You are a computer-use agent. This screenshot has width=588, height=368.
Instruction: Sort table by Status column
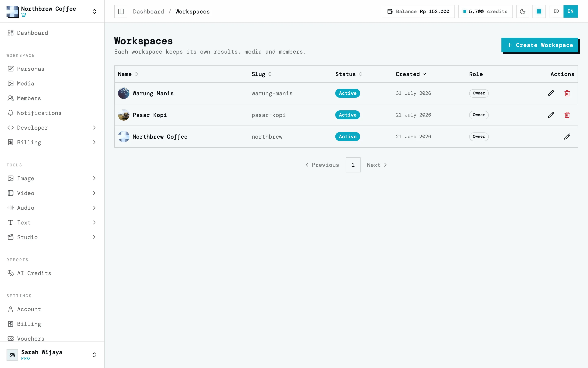point(349,74)
